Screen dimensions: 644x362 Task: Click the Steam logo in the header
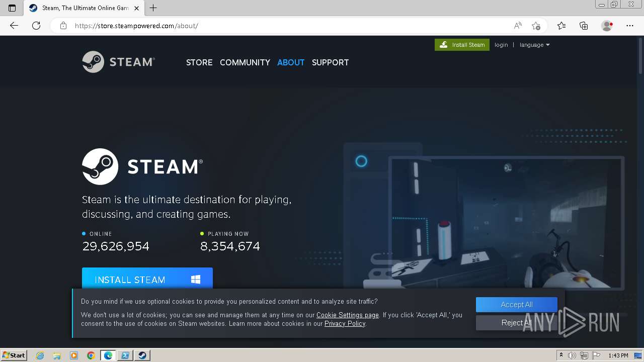point(119,62)
